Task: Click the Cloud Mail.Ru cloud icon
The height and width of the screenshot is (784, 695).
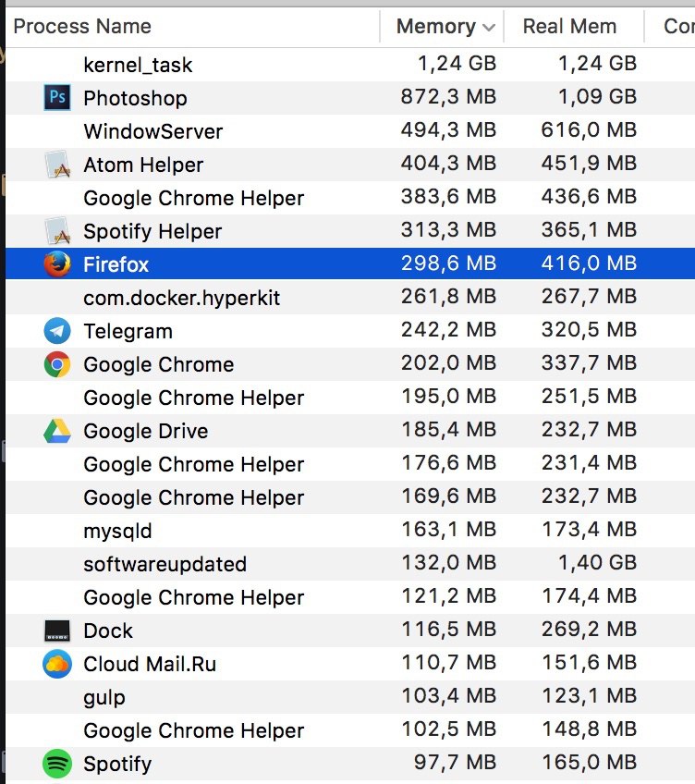Action: click(x=57, y=664)
